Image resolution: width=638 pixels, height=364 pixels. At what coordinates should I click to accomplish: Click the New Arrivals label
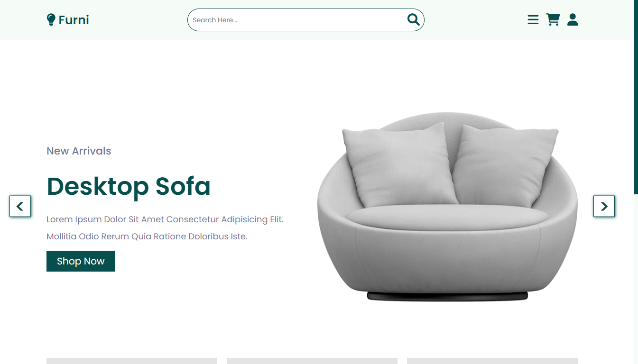[79, 151]
